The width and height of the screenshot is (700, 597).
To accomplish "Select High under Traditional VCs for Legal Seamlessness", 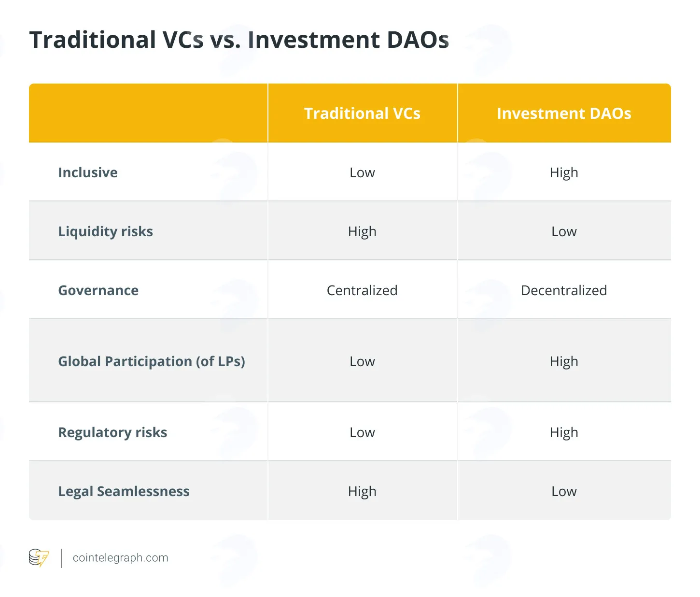I will [x=362, y=492].
